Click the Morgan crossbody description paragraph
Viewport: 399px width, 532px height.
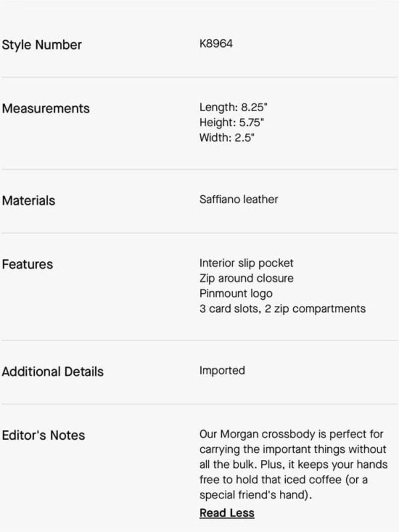(x=293, y=464)
